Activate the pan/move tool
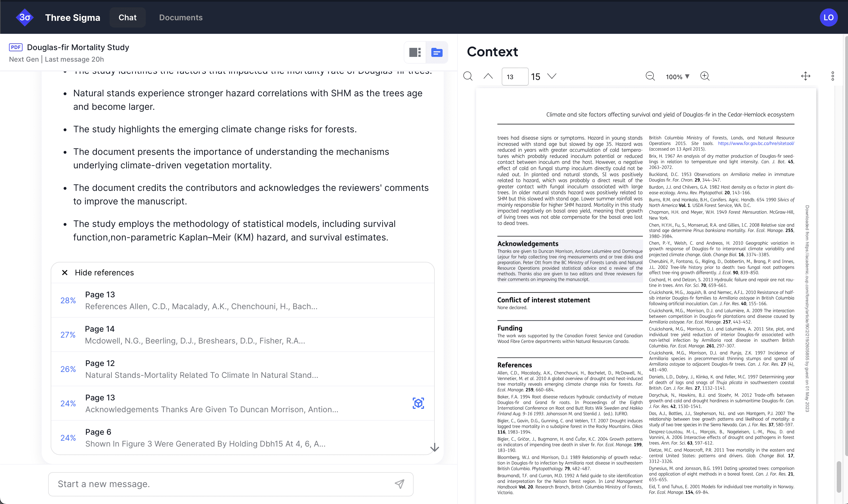Screen dimensions: 848x504 tap(805, 76)
